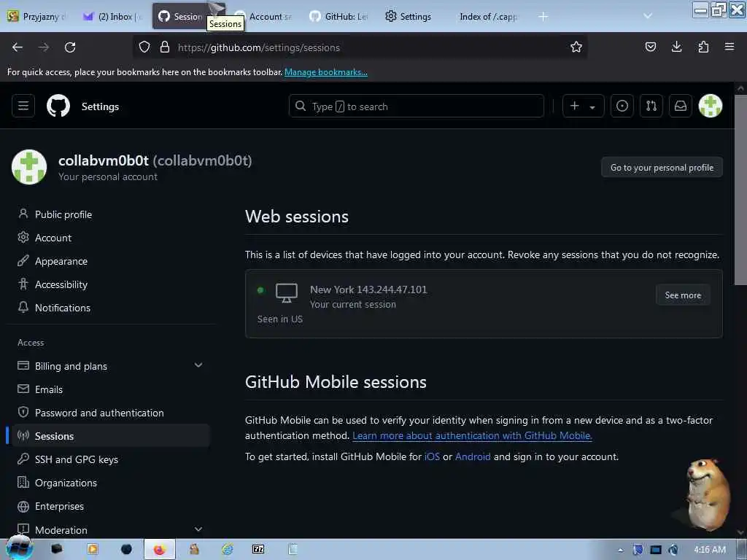Go back with browser back arrow
This screenshot has width=747, height=560.
[18, 47]
